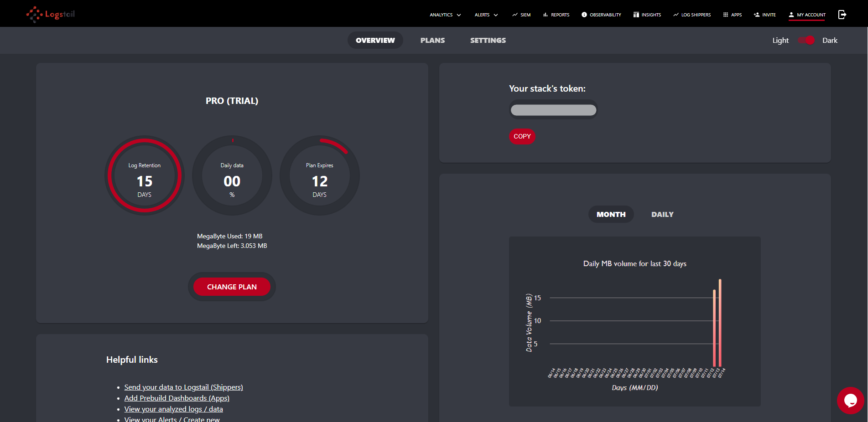Screen dimensions: 868x422
Task: Go to Reports page
Action: click(556, 15)
